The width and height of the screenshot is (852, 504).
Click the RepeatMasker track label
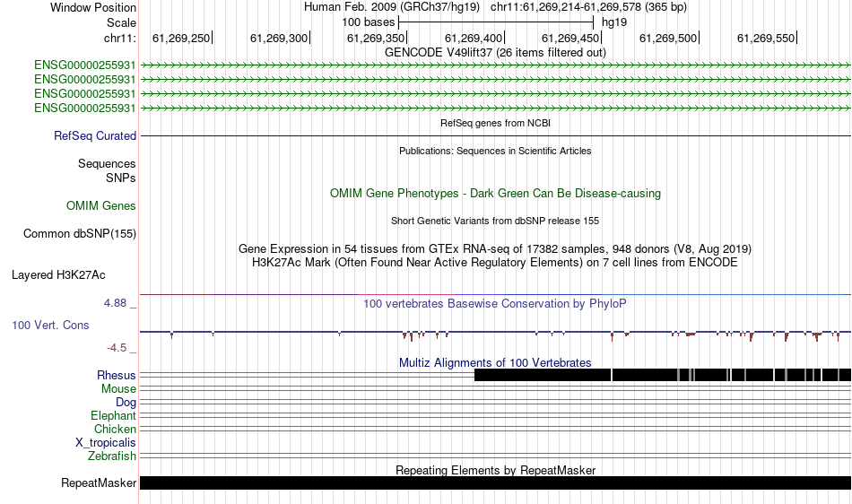99,482
